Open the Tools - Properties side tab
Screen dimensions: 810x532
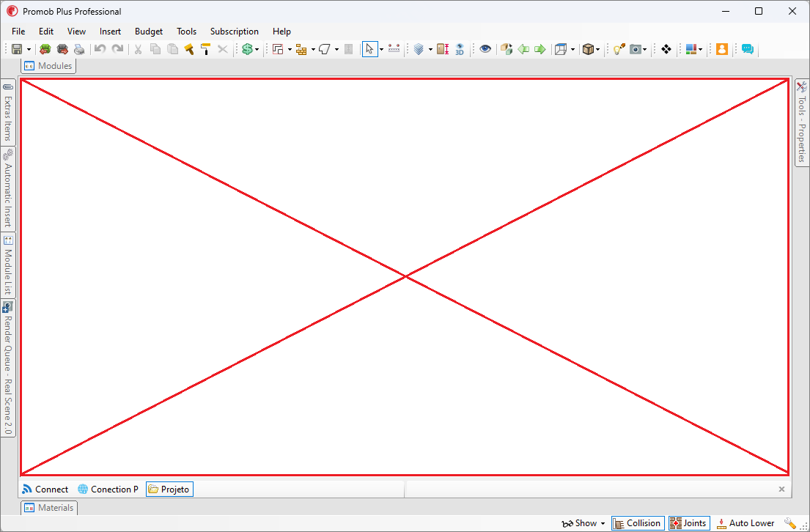tap(802, 122)
